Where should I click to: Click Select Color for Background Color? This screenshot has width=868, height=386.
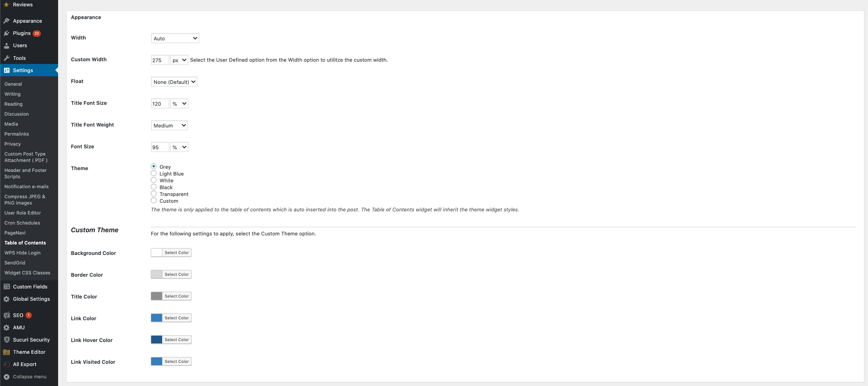(x=177, y=253)
